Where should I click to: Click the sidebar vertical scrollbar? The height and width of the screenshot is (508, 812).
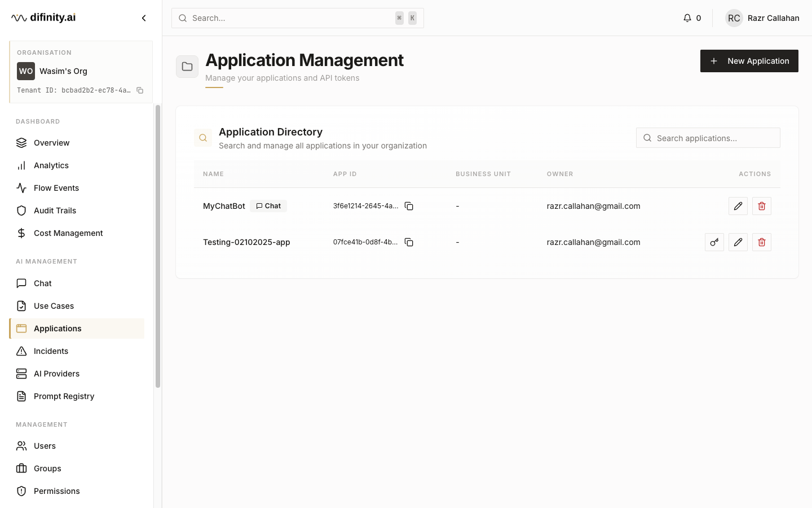158,246
